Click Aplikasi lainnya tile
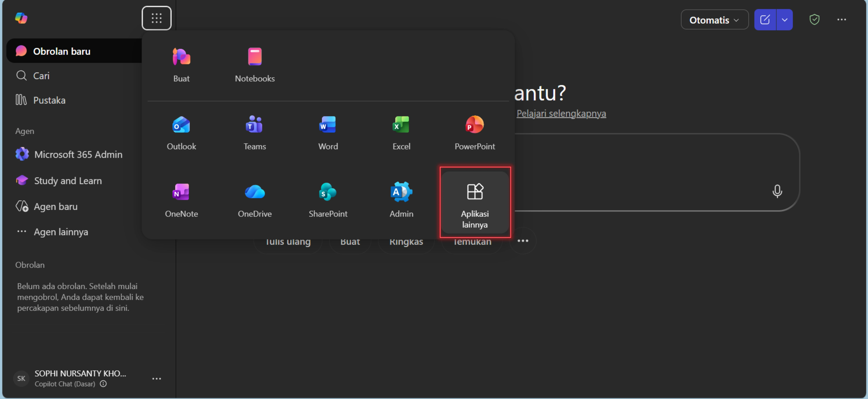This screenshot has height=399, width=868. [x=475, y=202]
